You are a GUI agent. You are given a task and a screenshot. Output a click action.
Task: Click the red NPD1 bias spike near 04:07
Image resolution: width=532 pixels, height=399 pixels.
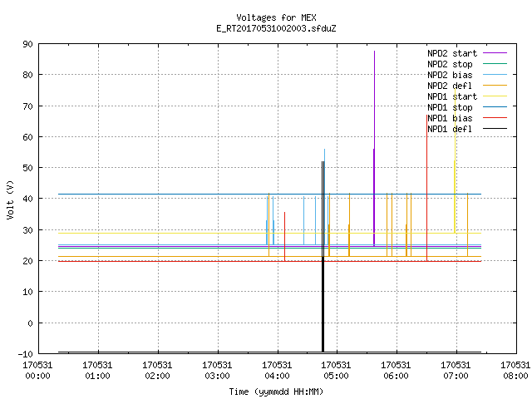point(284,236)
